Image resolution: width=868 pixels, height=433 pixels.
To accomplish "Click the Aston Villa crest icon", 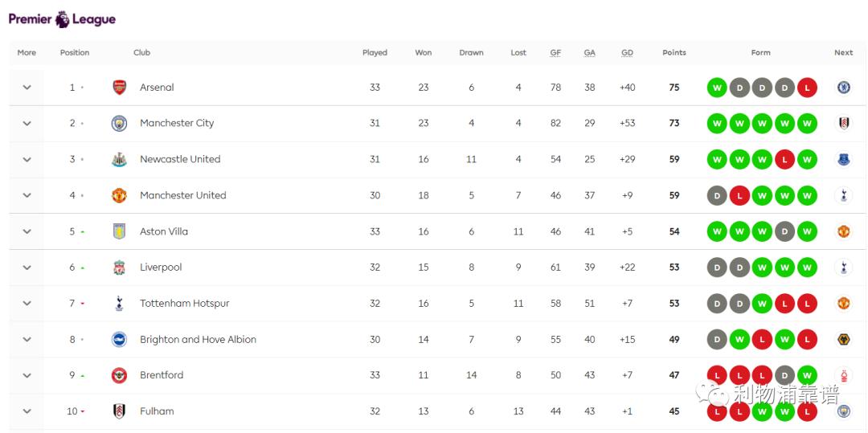I will 119,231.
